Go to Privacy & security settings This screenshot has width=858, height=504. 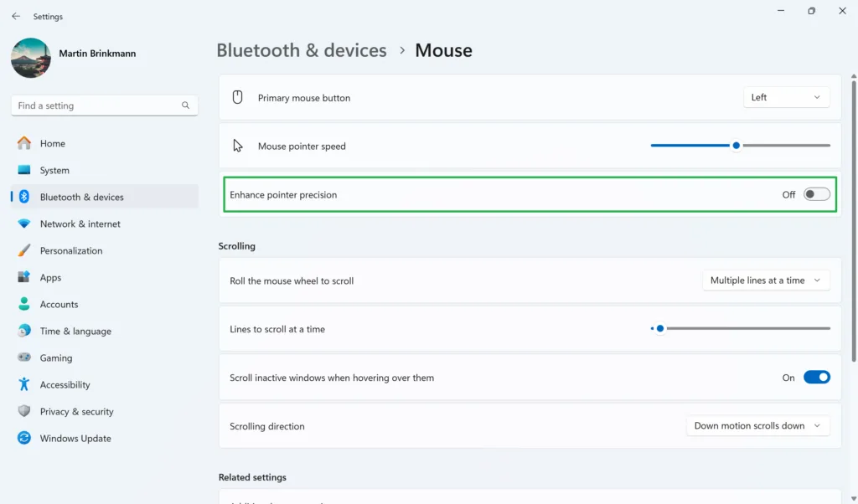tap(76, 411)
